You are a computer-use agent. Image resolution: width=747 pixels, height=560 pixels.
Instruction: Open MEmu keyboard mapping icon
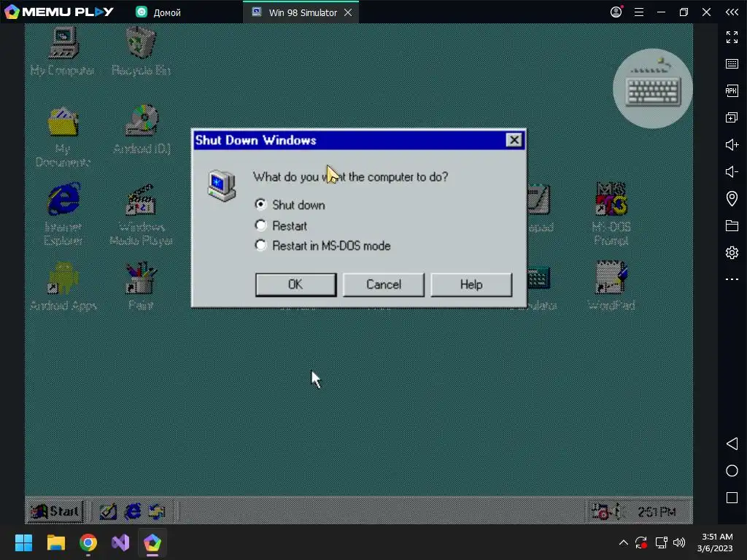click(x=732, y=64)
